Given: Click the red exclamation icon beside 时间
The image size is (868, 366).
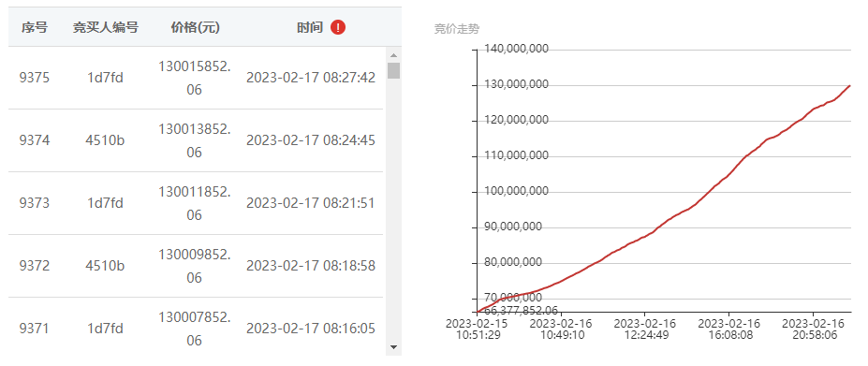Looking at the screenshot, I should tap(338, 27).
